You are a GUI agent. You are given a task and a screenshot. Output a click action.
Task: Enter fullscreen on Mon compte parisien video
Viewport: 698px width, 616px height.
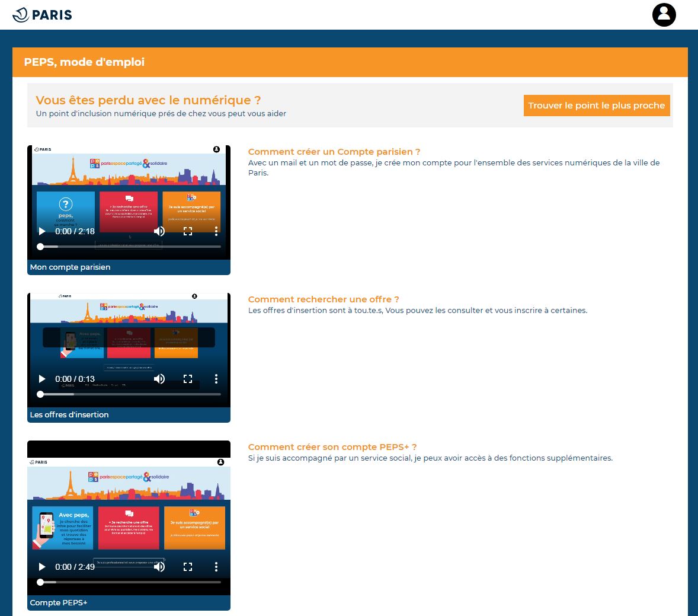(x=188, y=231)
